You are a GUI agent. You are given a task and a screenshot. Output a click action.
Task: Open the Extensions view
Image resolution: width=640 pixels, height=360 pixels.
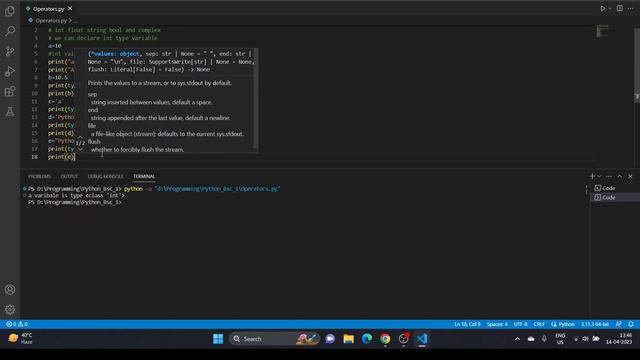coord(10,91)
